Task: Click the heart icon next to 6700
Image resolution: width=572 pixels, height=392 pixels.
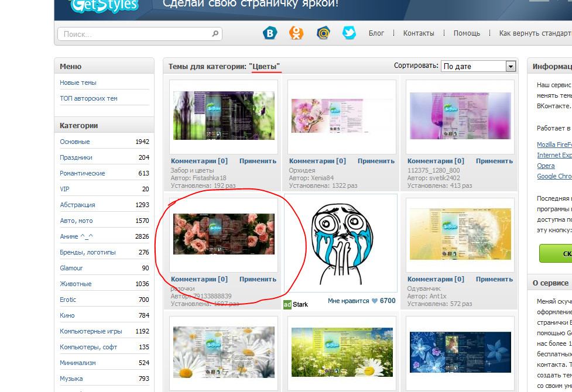Action: (375, 301)
